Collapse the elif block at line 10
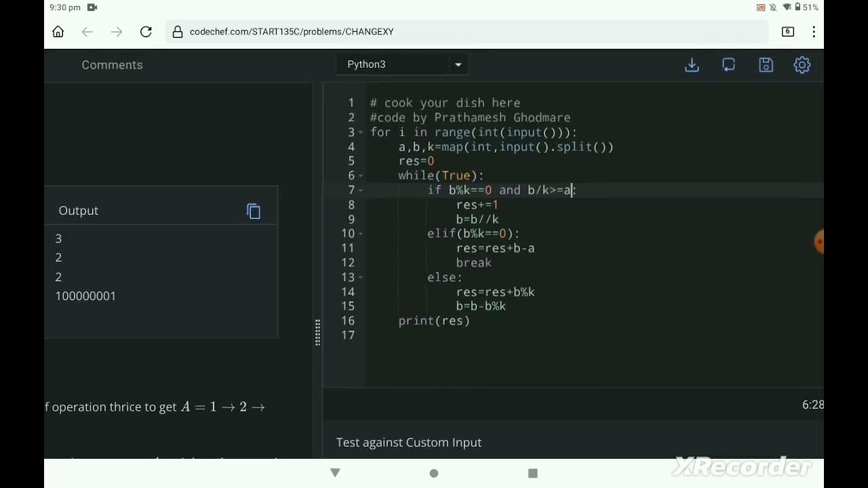The image size is (868, 488). tap(361, 234)
